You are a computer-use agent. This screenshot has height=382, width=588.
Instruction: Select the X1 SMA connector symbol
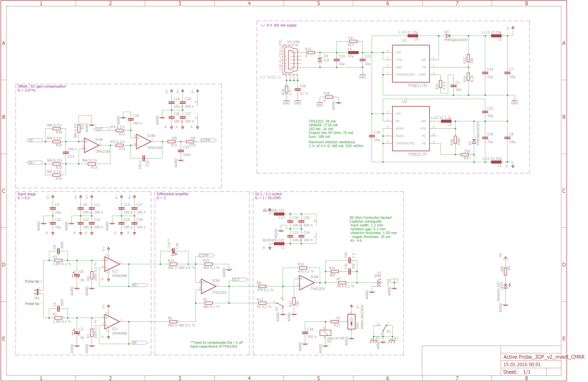click(379, 283)
